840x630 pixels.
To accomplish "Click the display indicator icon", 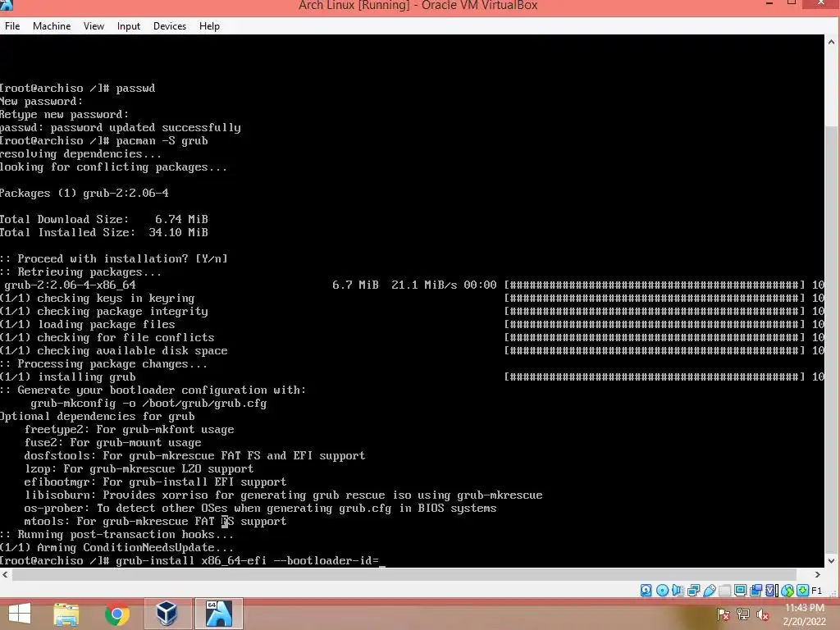I will pos(741,591).
